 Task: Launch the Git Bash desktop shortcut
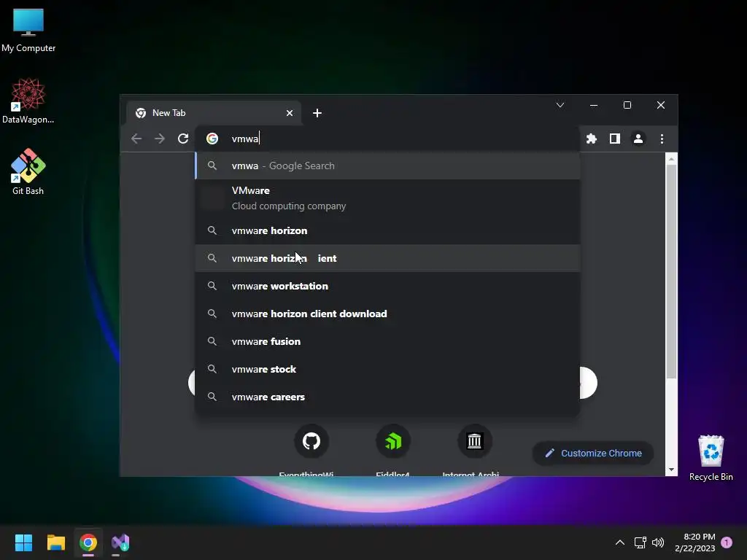tap(28, 171)
